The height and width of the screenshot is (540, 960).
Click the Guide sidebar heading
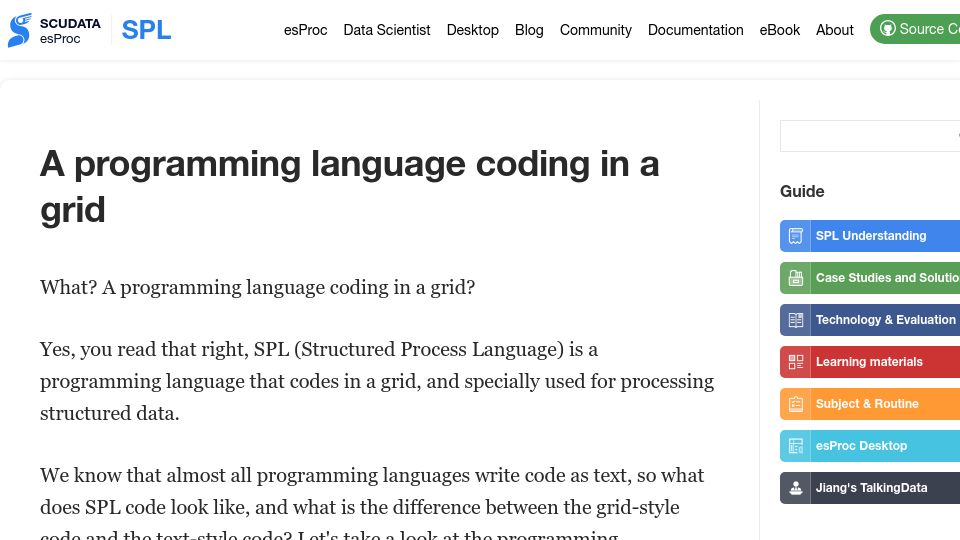802,192
